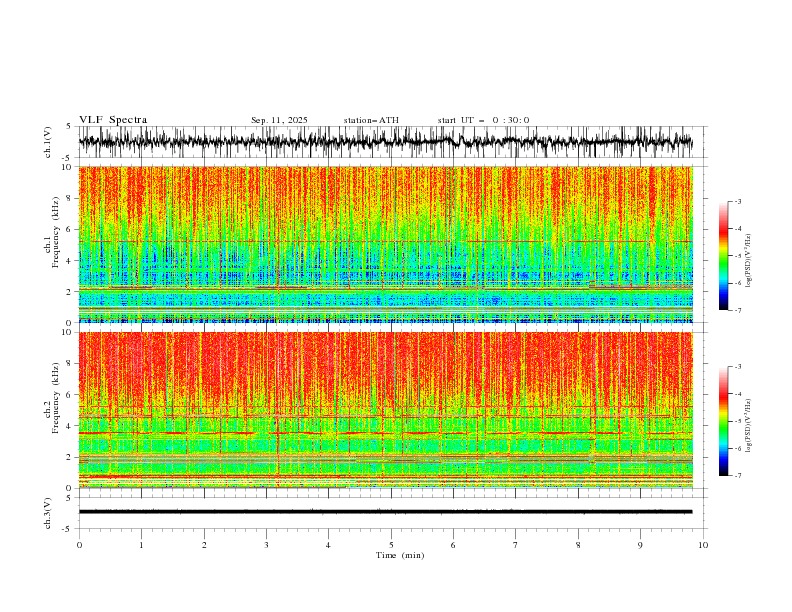Click the time axis tick label '3'

[x=266, y=545]
